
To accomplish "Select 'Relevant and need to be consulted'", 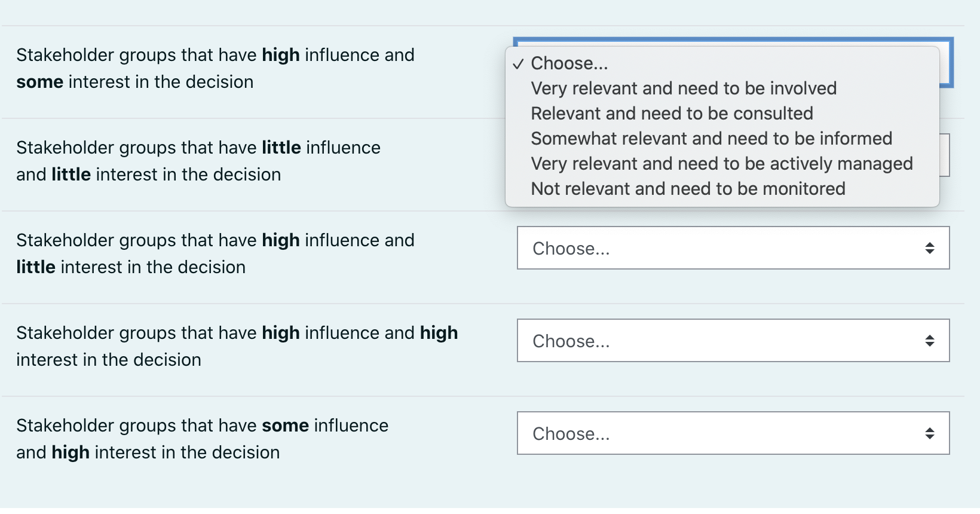I will 672,113.
